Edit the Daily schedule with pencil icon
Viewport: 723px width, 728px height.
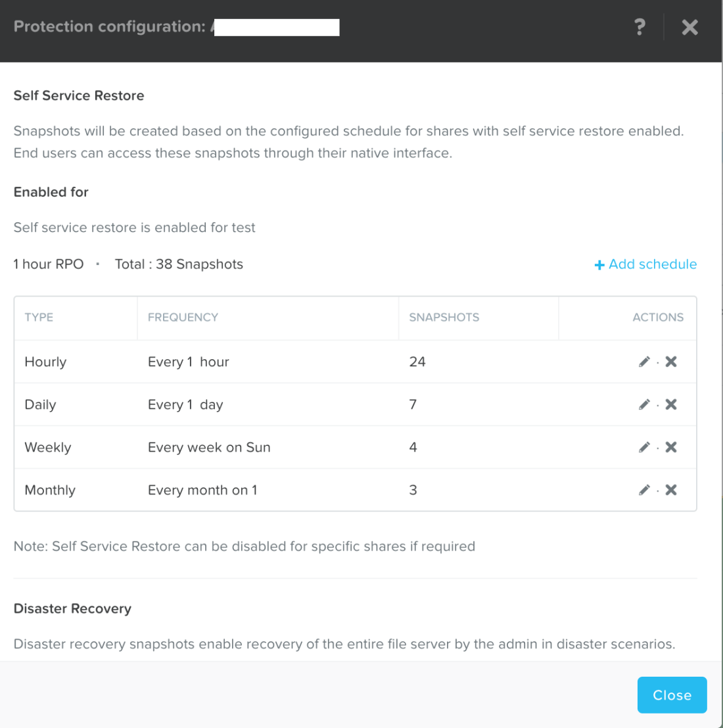pyautogui.click(x=644, y=404)
